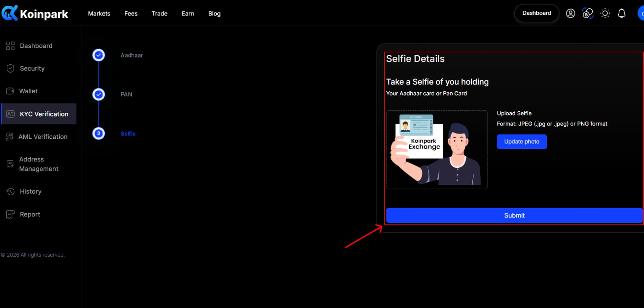Screen dimensions: 644x308
Task: Click the Upload Selfie label
Action: (514, 113)
